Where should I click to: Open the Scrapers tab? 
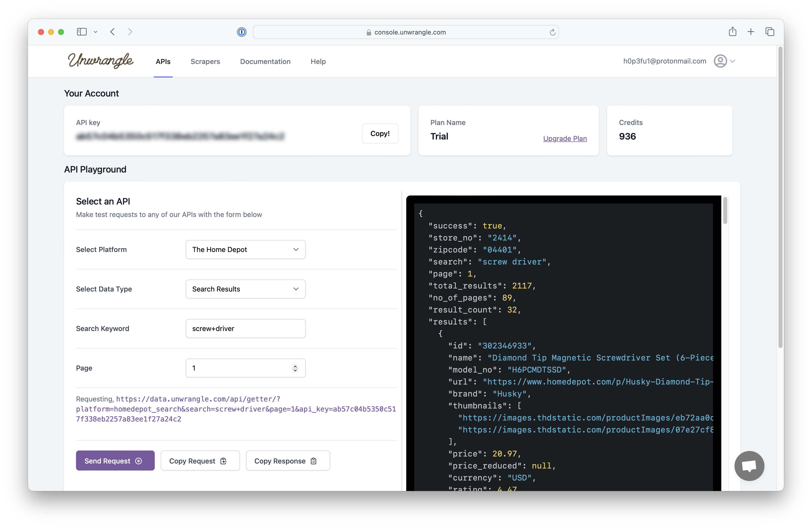pyautogui.click(x=205, y=61)
